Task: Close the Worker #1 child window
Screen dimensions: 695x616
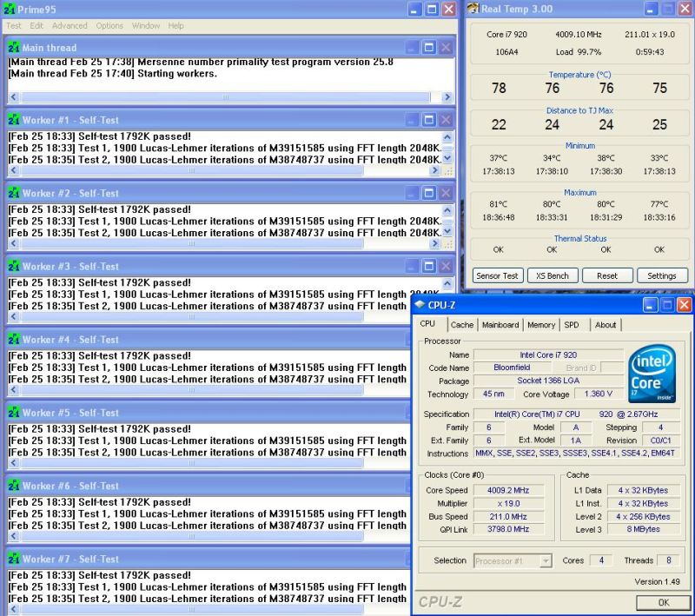Action: [x=446, y=120]
